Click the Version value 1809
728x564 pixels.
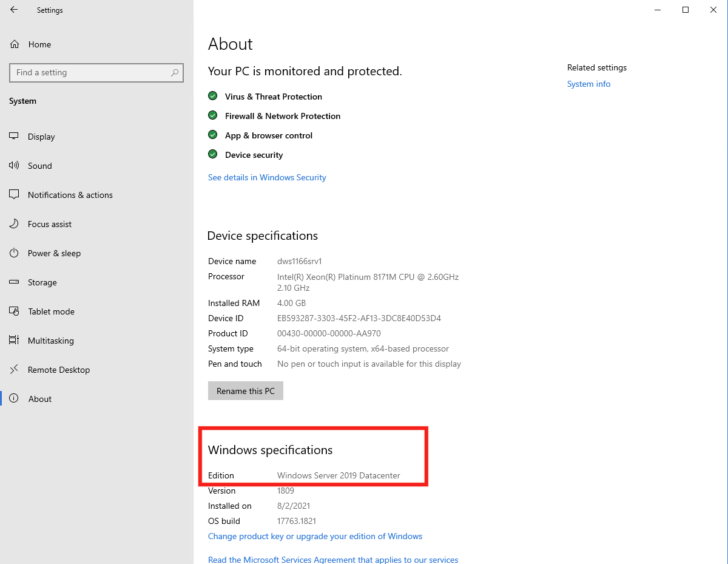click(x=286, y=491)
